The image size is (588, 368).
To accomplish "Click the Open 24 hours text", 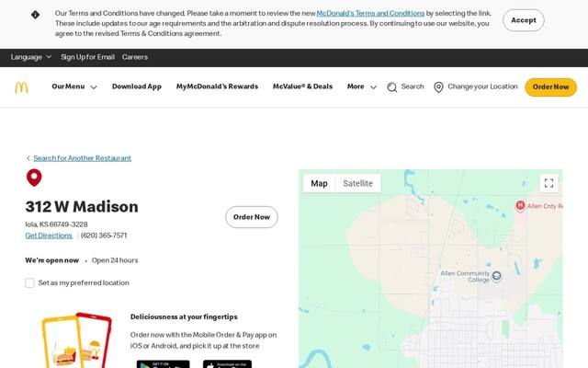I will pos(115,260).
